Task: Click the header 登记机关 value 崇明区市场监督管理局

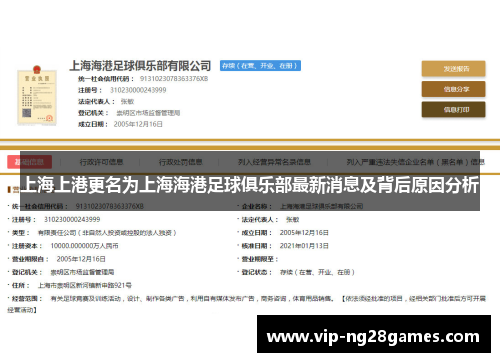Action: (148, 113)
